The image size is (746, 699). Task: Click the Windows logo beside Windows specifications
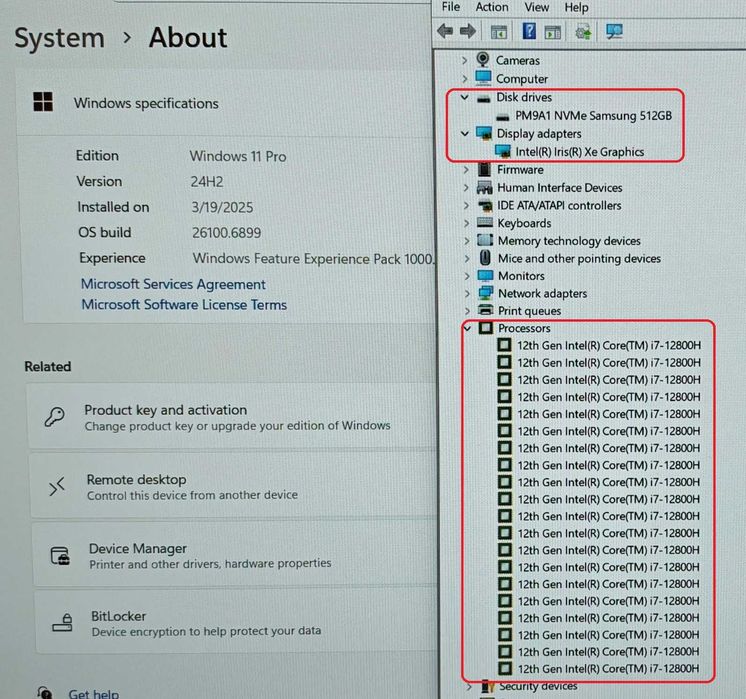coord(43,101)
